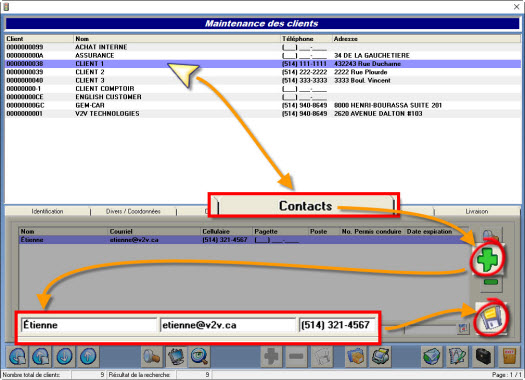
Task: Select the CLIENT COMPTOIR row
Action: click(263, 89)
